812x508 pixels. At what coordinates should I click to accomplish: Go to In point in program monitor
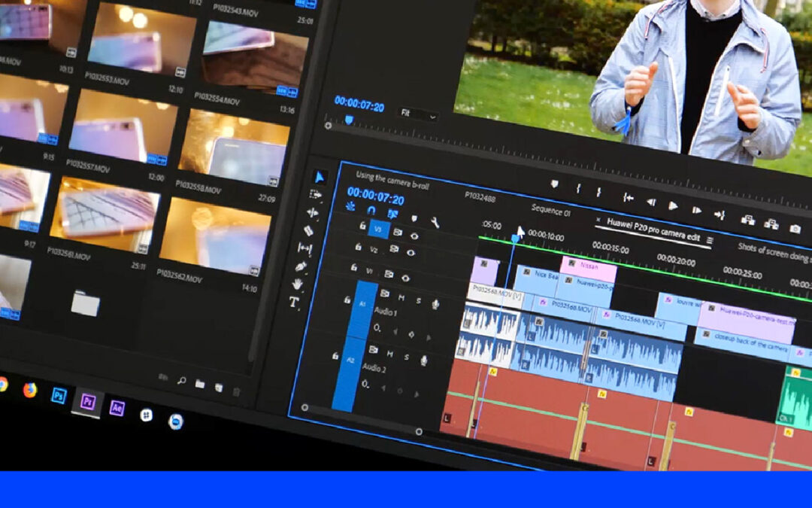pyautogui.click(x=628, y=197)
